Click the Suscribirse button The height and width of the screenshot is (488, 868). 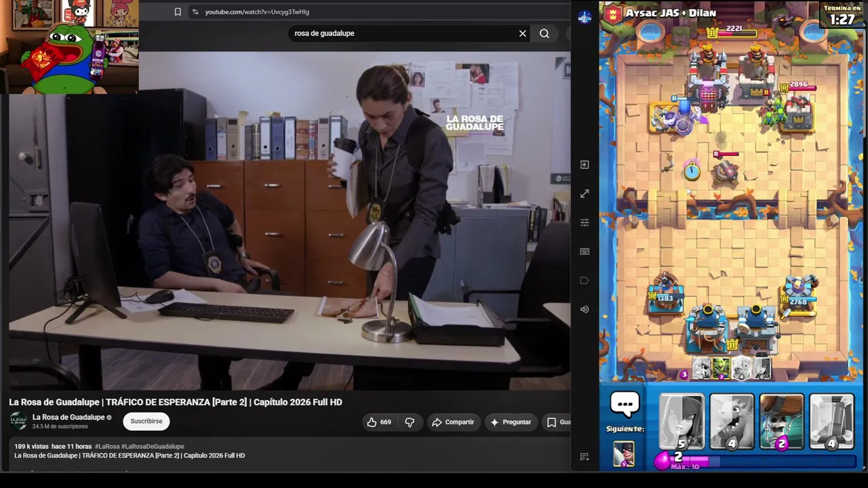[146, 421]
